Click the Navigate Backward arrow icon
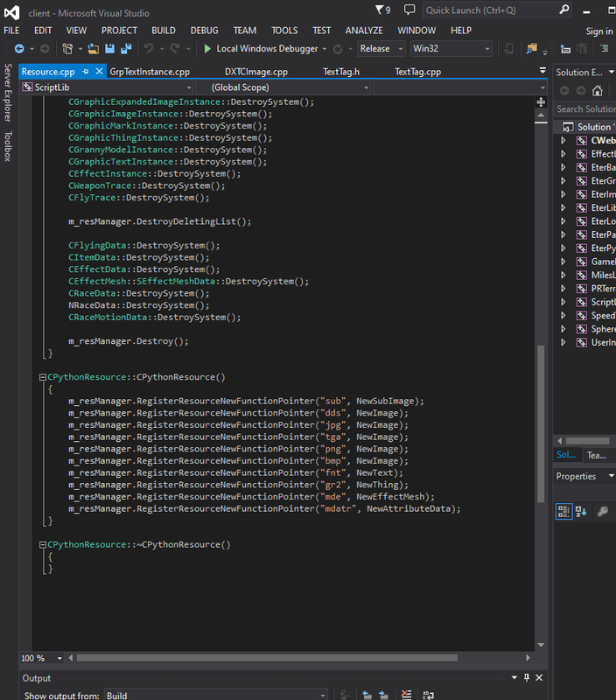 click(19, 48)
